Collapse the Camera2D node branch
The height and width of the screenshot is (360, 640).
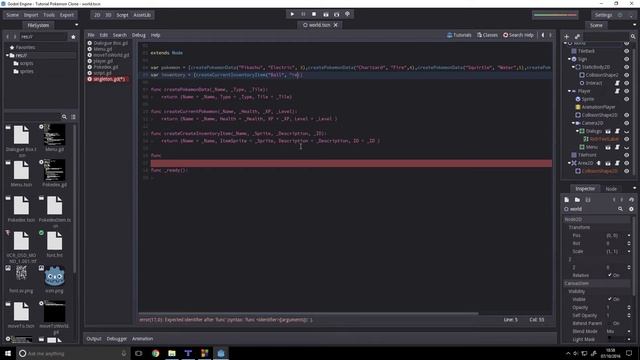point(573,123)
